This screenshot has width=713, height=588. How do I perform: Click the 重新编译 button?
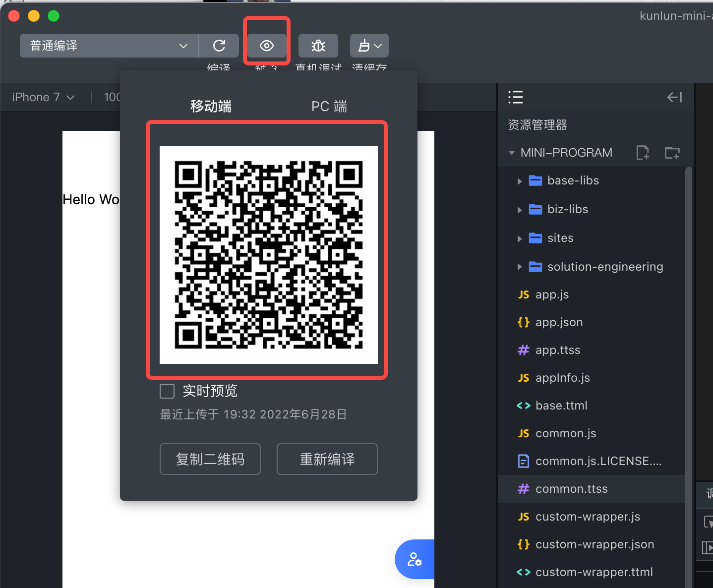pyautogui.click(x=327, y=459)
